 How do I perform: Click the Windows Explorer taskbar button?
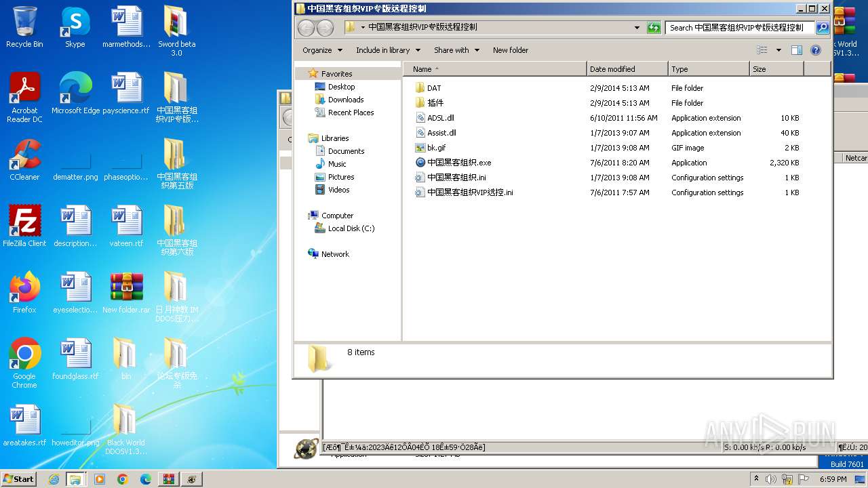pos(75,479)
